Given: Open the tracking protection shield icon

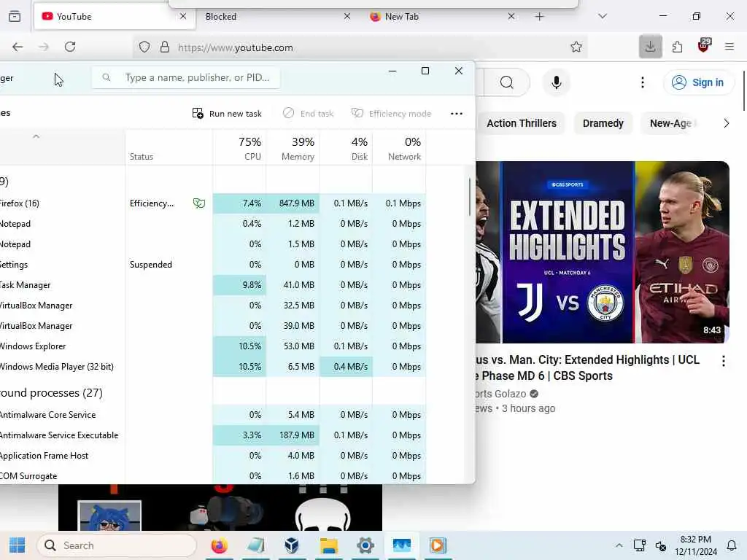Looking at the screenshot, I should tap(144, 47).
